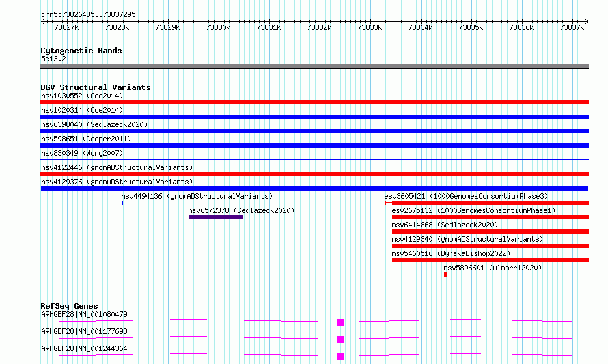This screenshot has height=364, width=608.
Task: Click the esv3605421 1000Genomes Phase3 red bar
Action: click(x=486, y=203)
